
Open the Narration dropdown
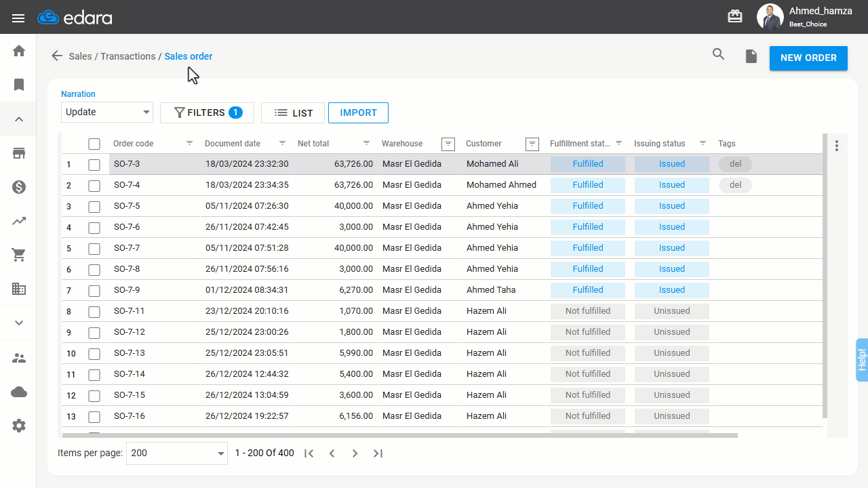(x=107, y=113)
